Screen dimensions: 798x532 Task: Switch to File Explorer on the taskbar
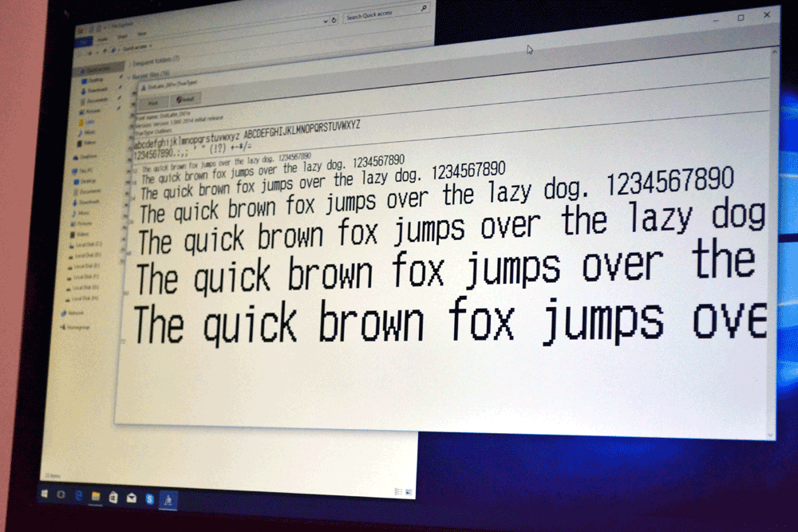[x=95, y=496]
